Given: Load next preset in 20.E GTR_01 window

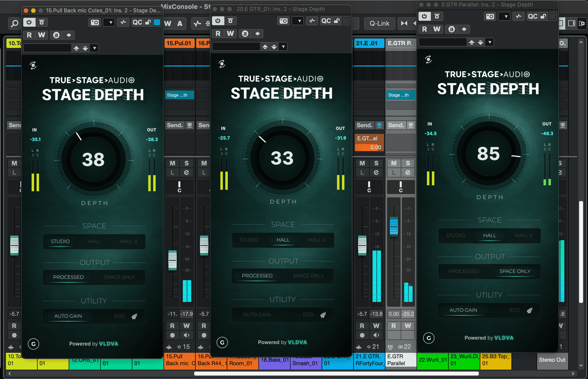Looking at the screenshot, I should point(274,47).
